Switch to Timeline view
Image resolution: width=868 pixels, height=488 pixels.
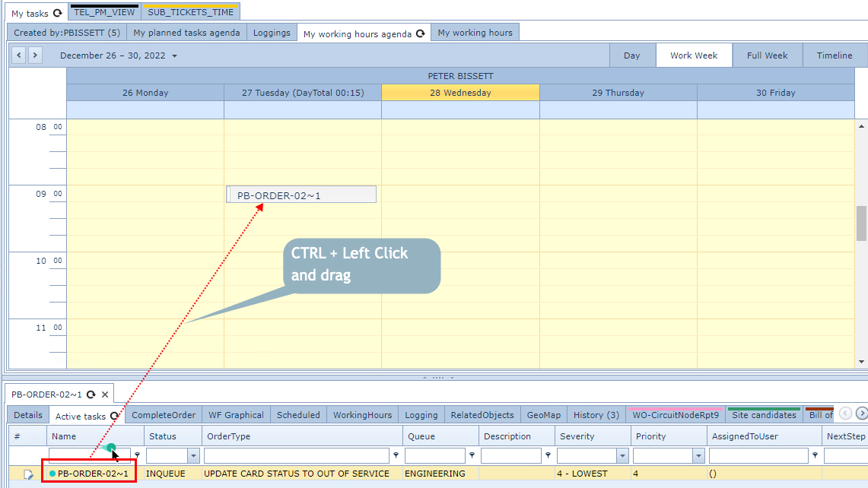[x=835, y=55]
